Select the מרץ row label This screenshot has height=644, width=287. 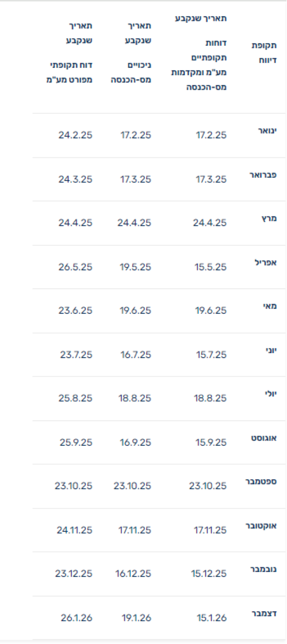click(x=270, y=218)
